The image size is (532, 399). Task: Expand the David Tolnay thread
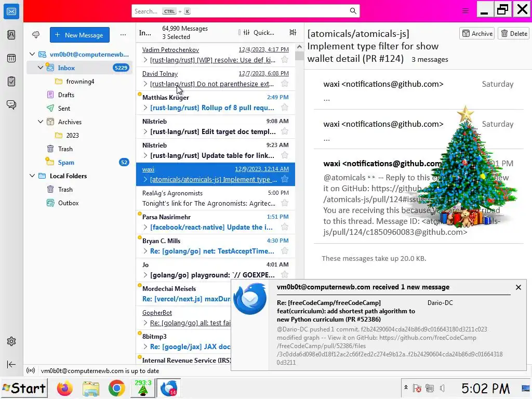coord(145,84)
